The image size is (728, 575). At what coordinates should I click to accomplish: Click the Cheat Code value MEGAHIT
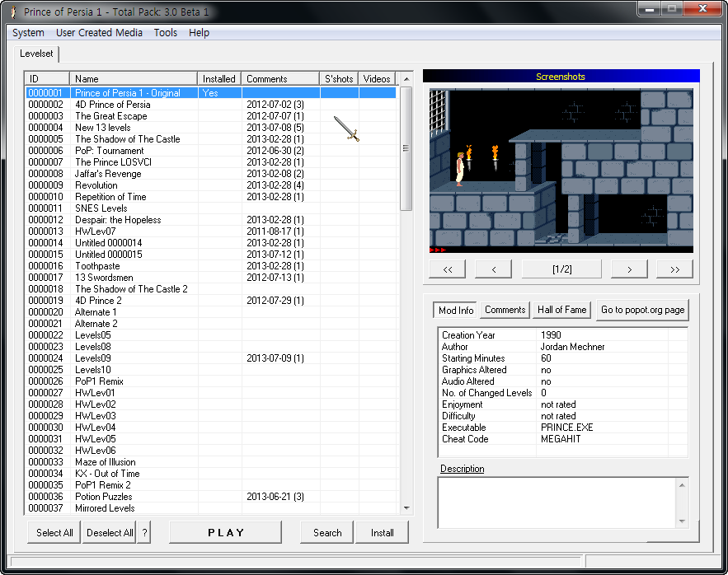click(x=561, y=439)
